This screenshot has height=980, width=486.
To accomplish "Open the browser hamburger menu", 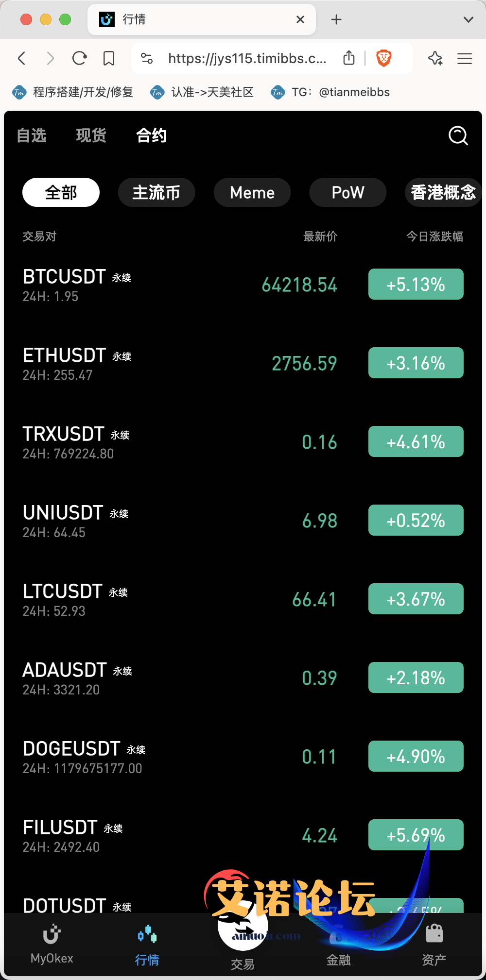I will click(465, 59).
